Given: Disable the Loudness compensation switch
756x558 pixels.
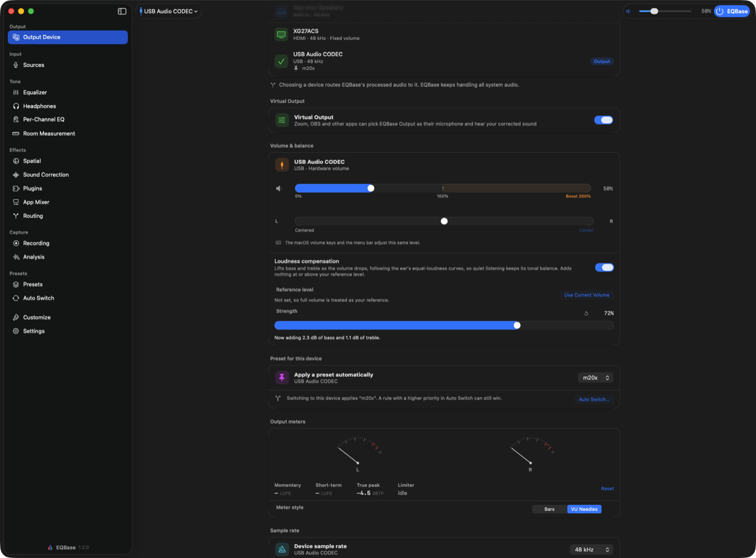Looking at the screenshot, I should tap(604, 267).
